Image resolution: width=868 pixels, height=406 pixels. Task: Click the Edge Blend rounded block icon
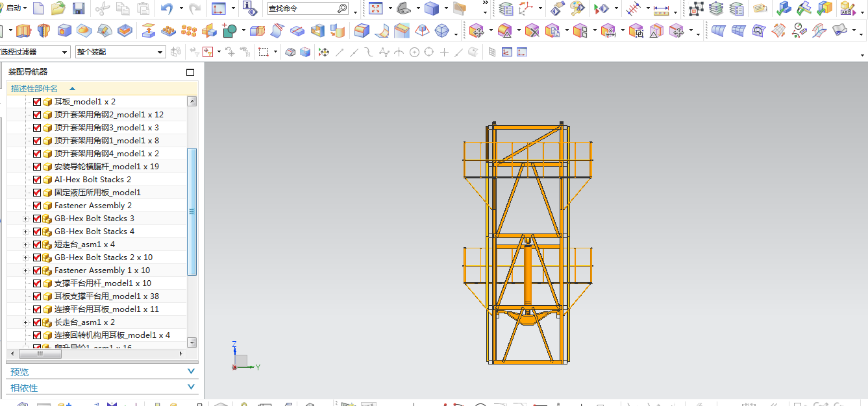(x=362, y=30)
